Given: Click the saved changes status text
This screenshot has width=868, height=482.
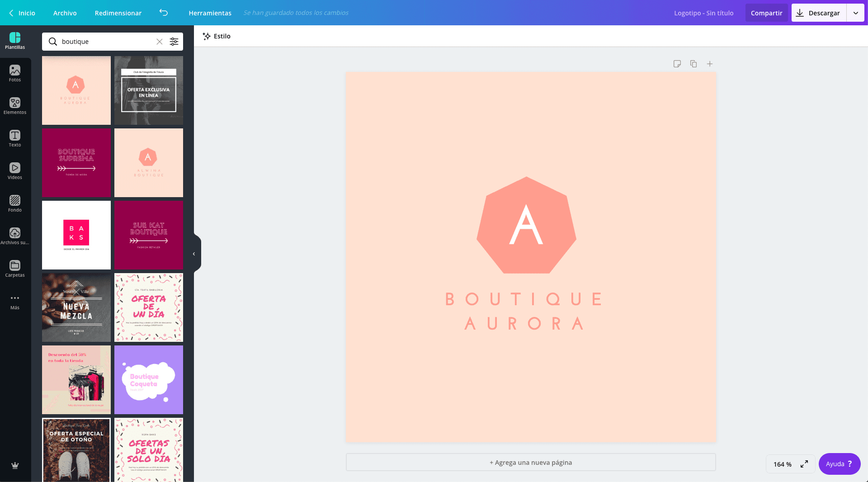Looking at the screenshot, I should point(296,13).
